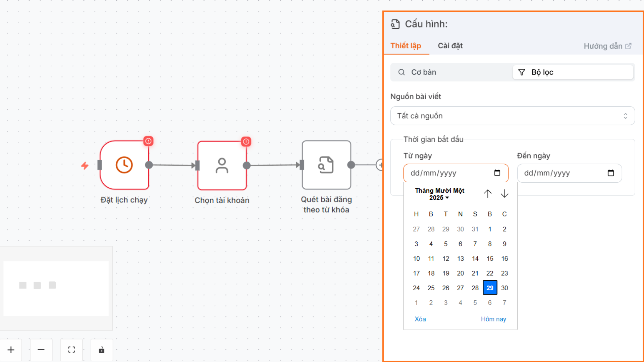Open the Quét bài đăng search document node
The width and height of the screenshot is (644, 362).
point(326,165)
